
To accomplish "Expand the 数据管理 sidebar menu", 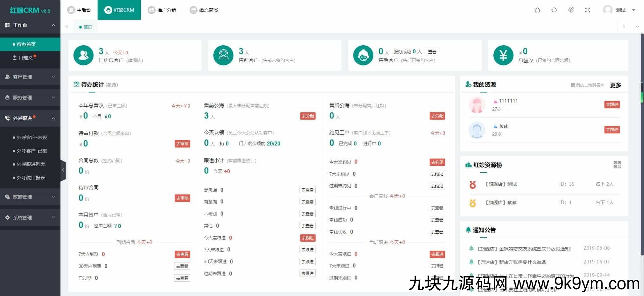I will click(x=30, y=197).
